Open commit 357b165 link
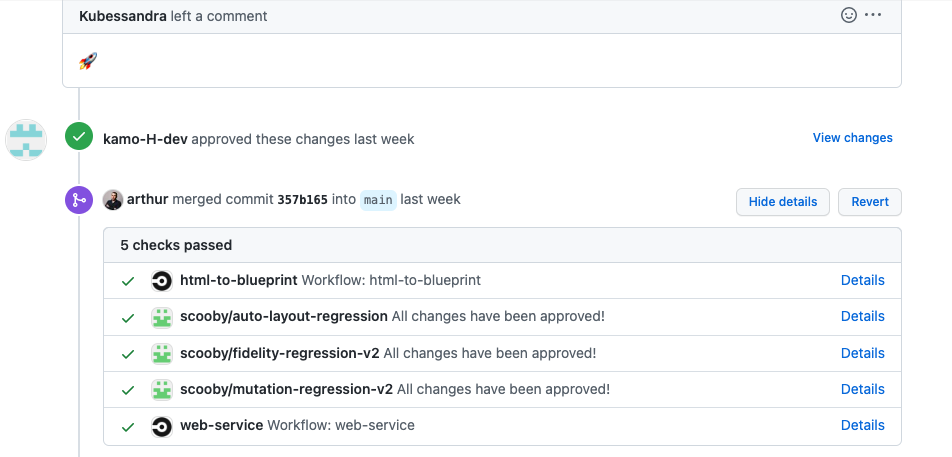The image size is (952, 457). [302, 200]
